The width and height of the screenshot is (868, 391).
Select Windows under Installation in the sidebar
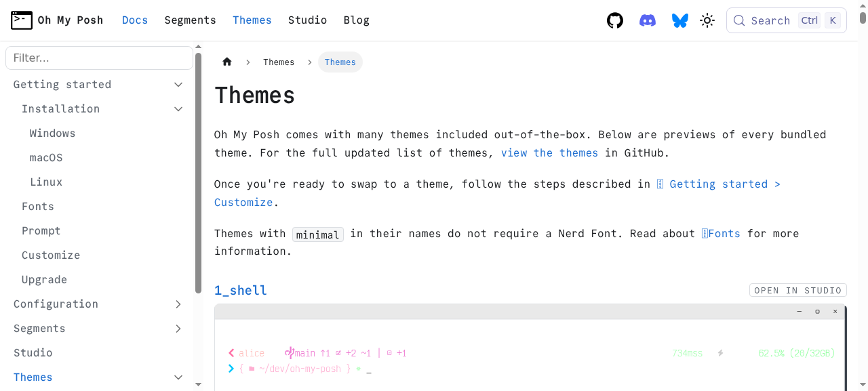point(52,133)
